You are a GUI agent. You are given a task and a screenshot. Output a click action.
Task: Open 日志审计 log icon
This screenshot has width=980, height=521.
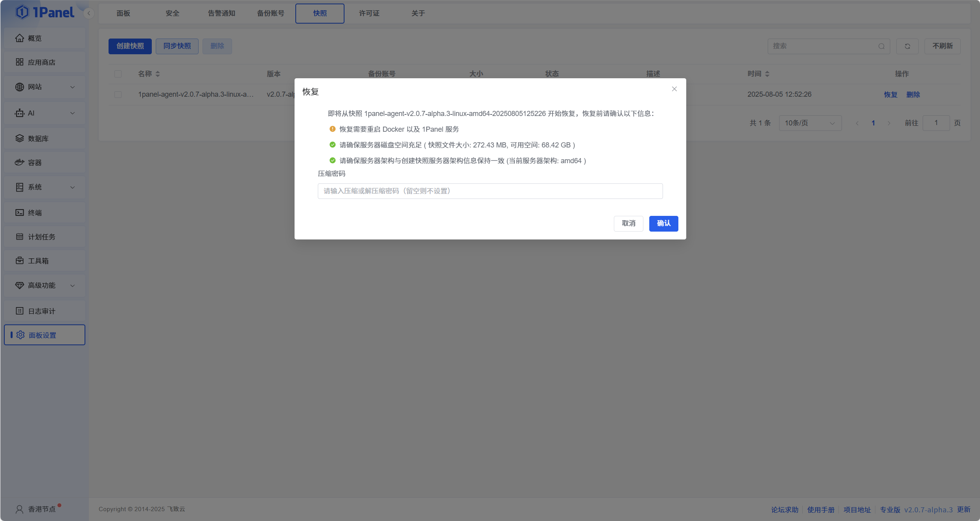(x=20, y=311)
